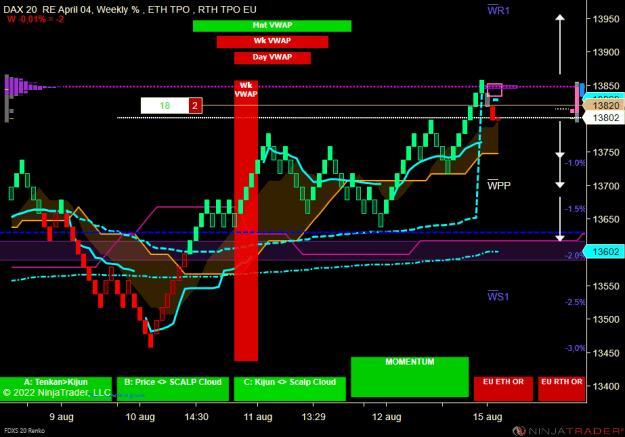Select the -2.5% weekly percent label
Screen dimensions: 625x437
575,302
